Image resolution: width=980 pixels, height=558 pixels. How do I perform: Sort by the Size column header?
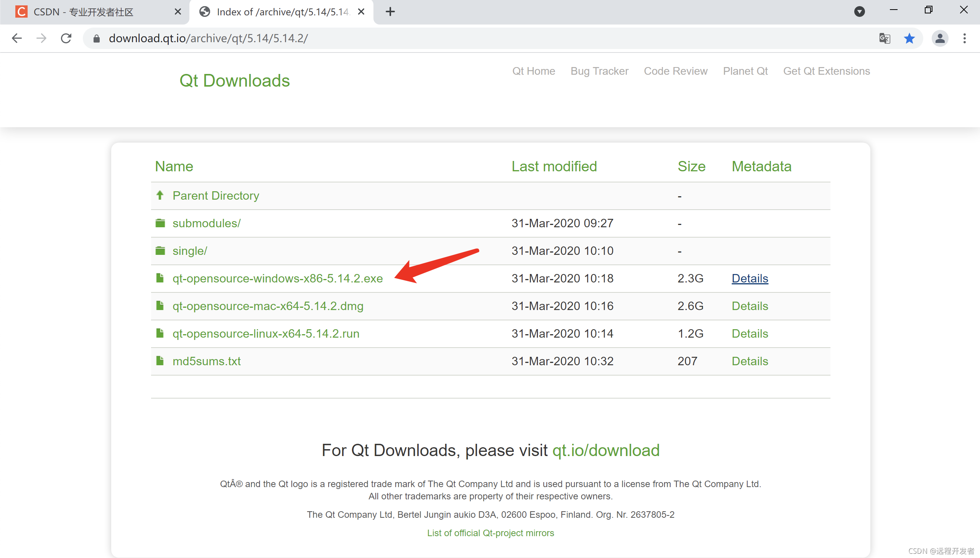pyautogui.click(x=692, y=166)
